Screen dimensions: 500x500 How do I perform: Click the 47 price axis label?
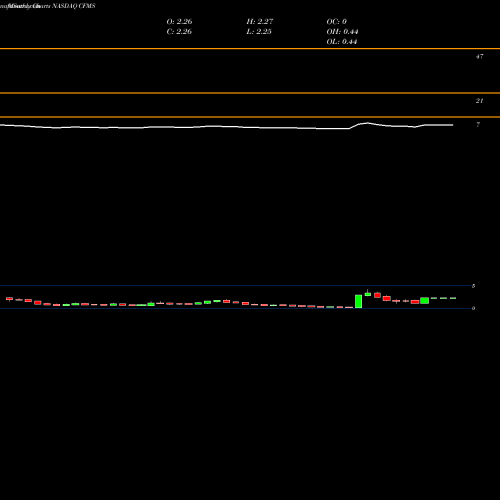pyautogui.click(x=479, y=57)
